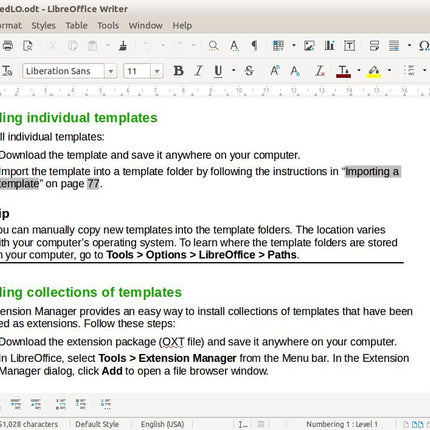
Task: Click 'Default Style' in the status bar
Action: (x=97, y=424)
